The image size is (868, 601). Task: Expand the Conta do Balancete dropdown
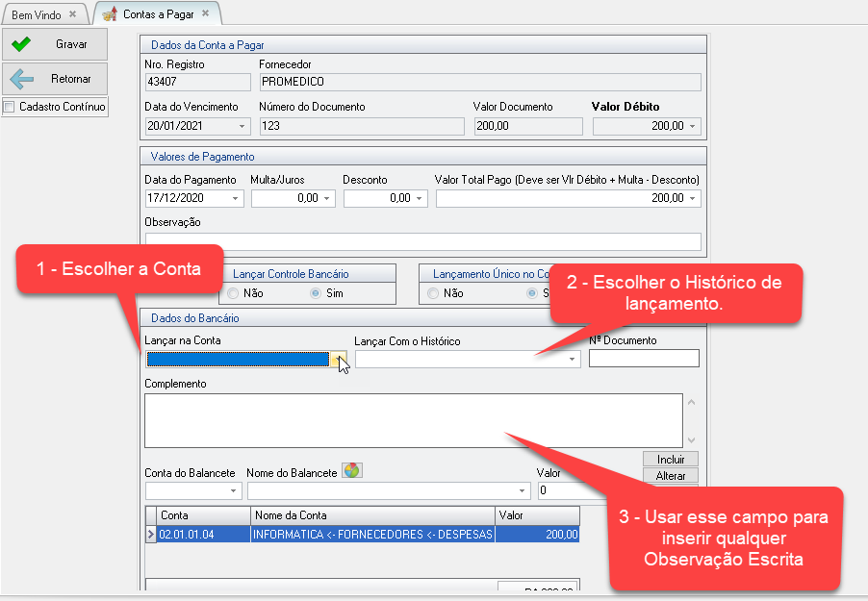tap(233, 491)
